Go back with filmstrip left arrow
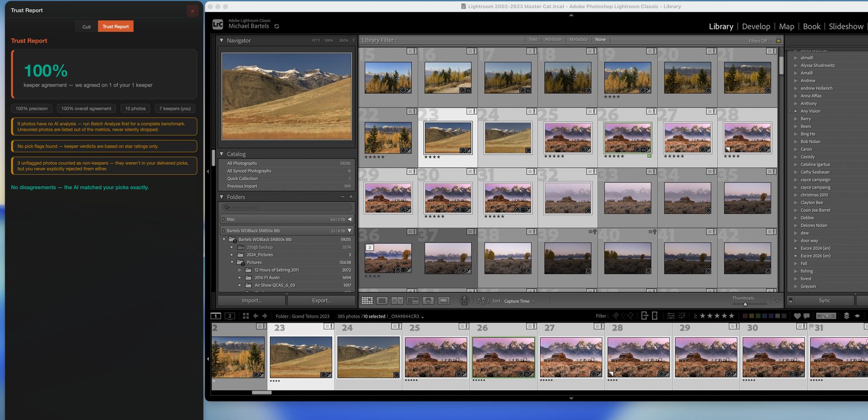The width and height of the screenshot is (868, 420). pos(256,316)
